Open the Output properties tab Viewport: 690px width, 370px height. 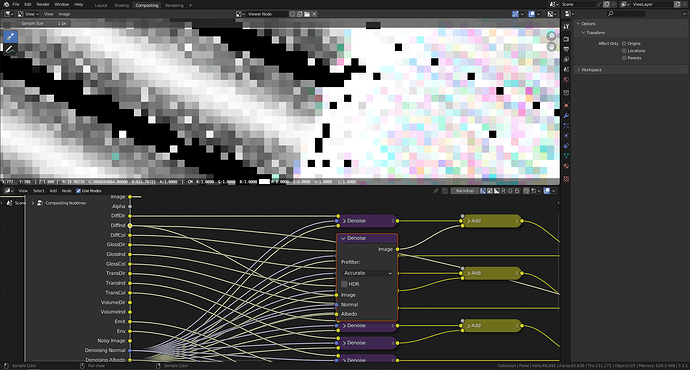pos(566,49)
